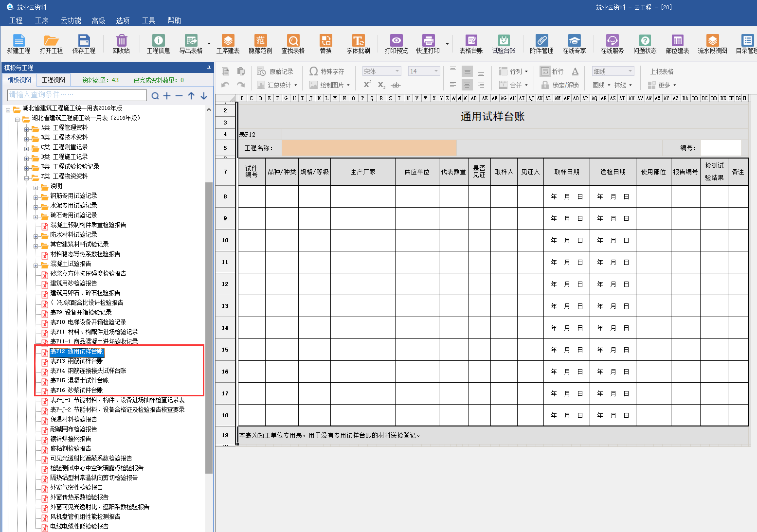Expand A类 工程管理资料 tree node

coord(27,129)
